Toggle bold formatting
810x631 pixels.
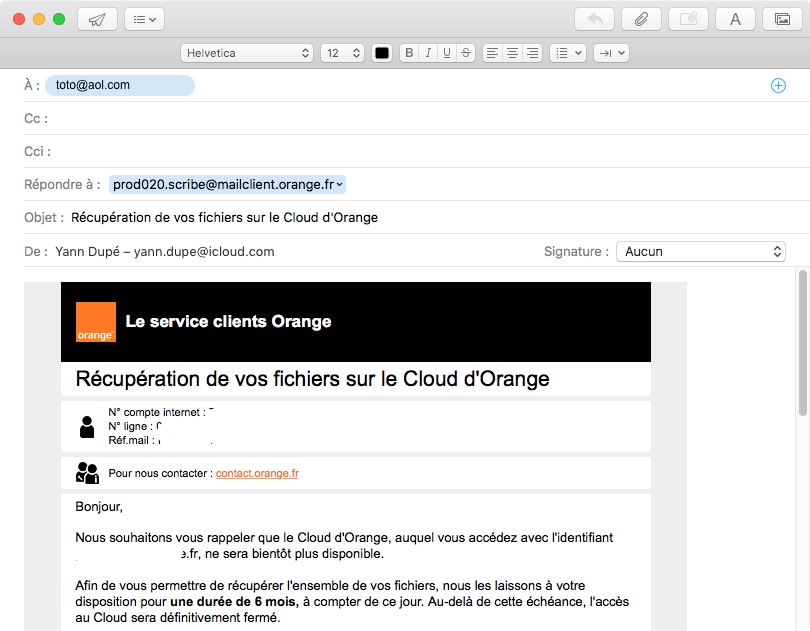pos(409,53)
